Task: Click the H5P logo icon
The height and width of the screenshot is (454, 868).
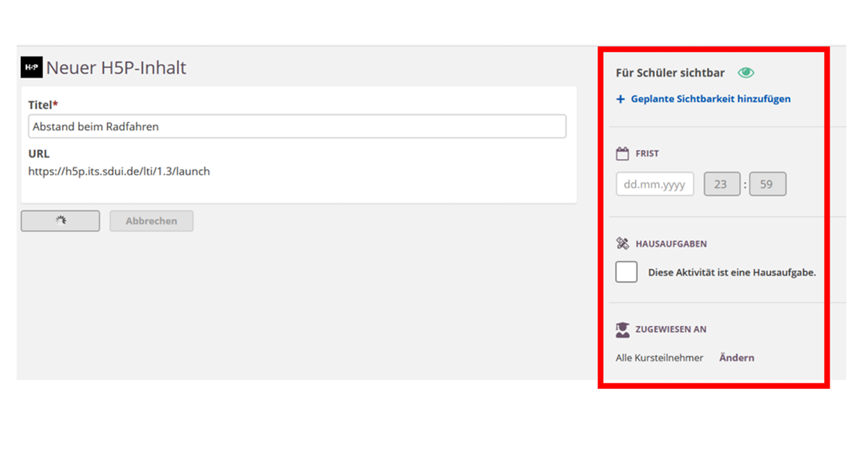Action: pos(32,67)
